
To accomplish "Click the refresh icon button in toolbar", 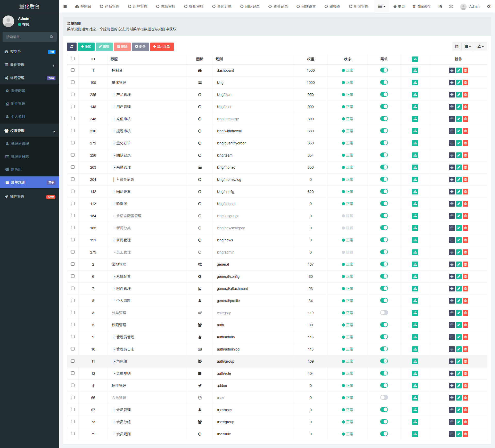I will 72,47.
